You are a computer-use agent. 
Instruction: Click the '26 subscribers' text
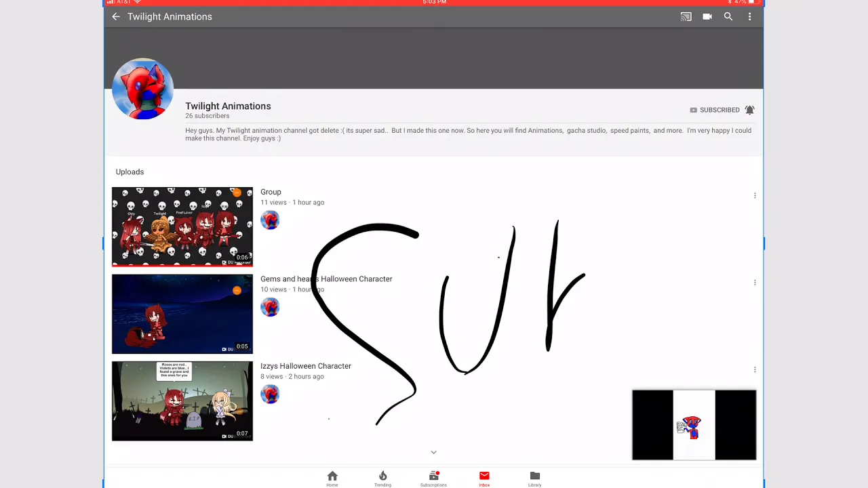point(208,116)
